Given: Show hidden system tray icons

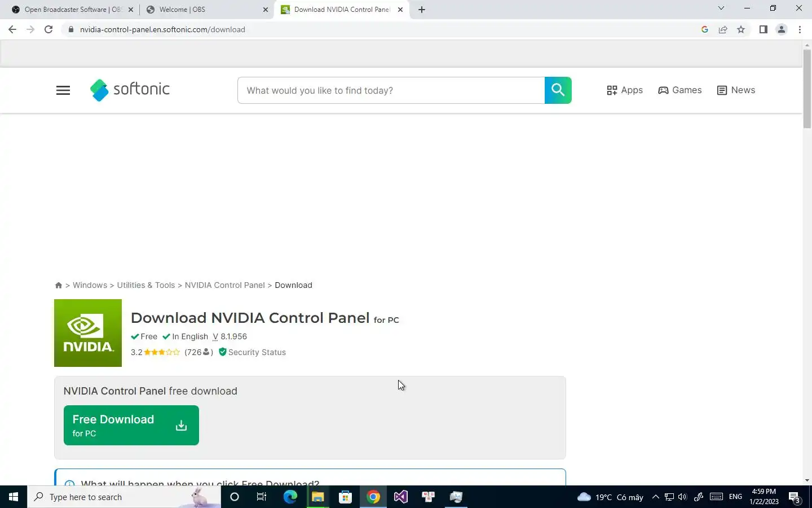Looking at the screenshot, I should tap(655, 497).
